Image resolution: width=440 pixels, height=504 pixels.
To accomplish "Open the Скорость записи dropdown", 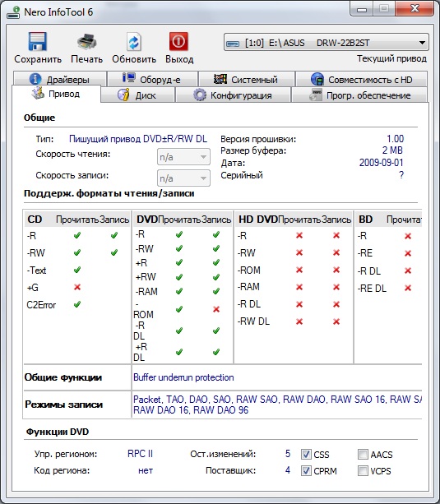I will (183, 178).
